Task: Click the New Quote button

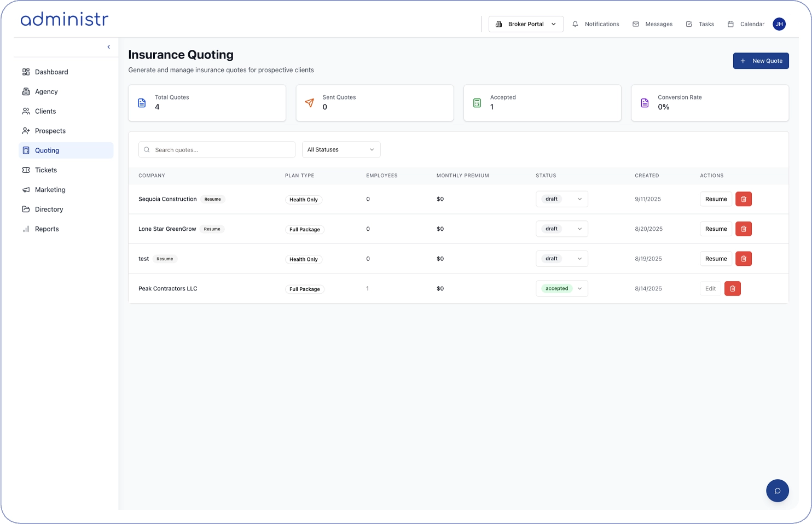Action: [761, 61]
